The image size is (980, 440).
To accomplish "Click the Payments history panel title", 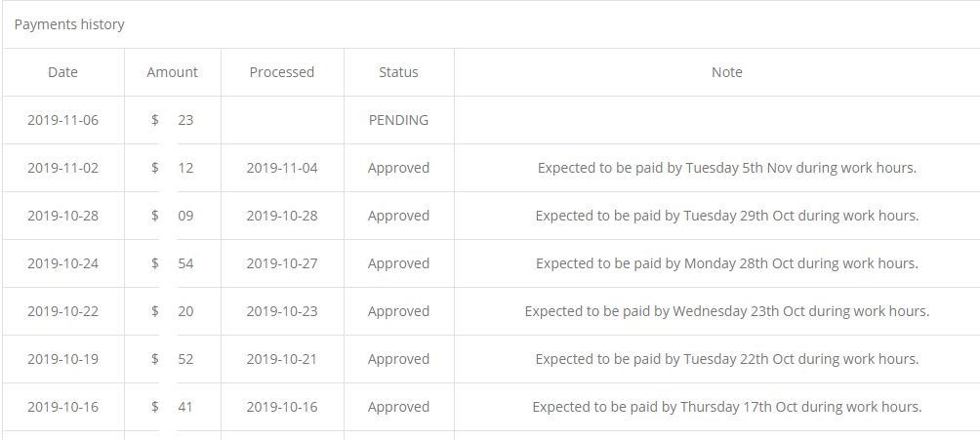I will tap(69, 24).
